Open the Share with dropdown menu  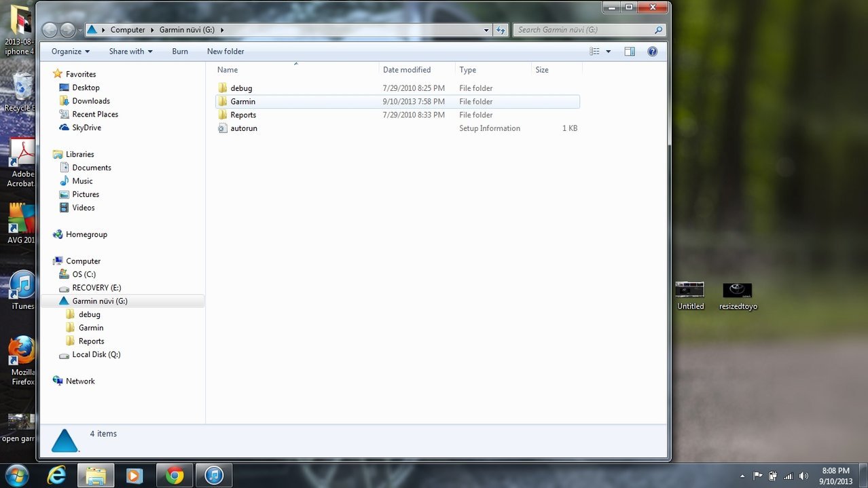pyautogui.click(x=130, y=52)
